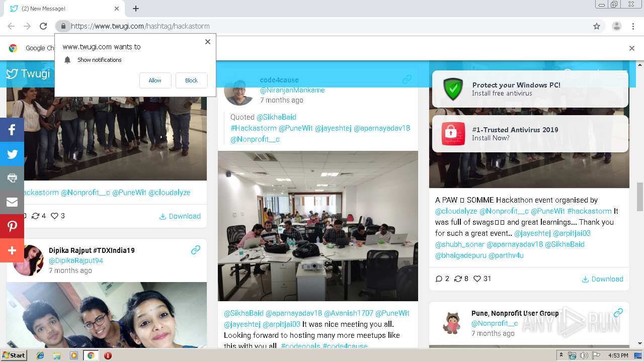This screenshot has height=362, width=644.
Task: Go back to the previous page
Action: pyautogui.click(x=11, y=26)
